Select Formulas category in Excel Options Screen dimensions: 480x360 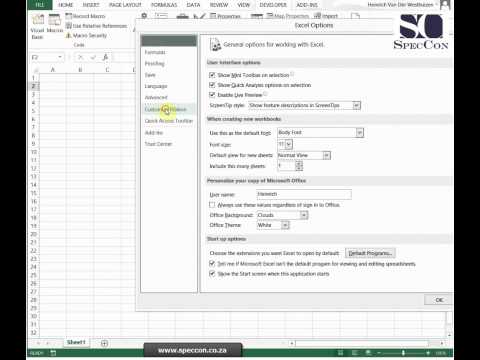point(169,52)
